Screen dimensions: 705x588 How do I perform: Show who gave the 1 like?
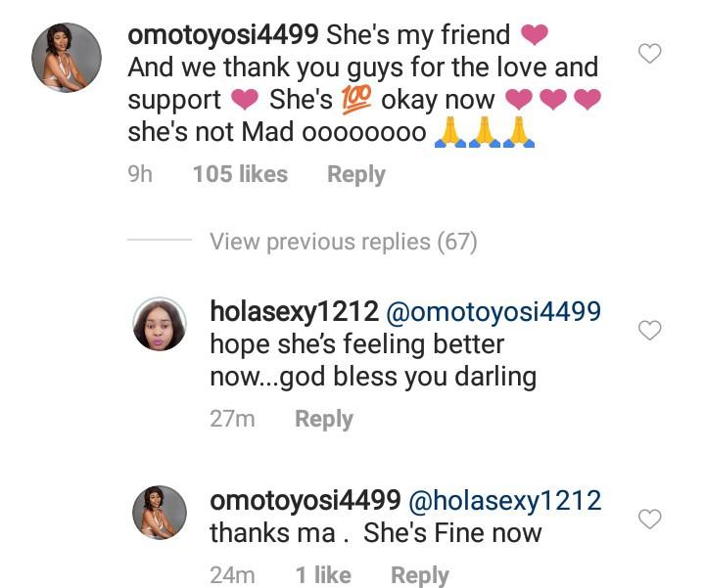[322, 575]
